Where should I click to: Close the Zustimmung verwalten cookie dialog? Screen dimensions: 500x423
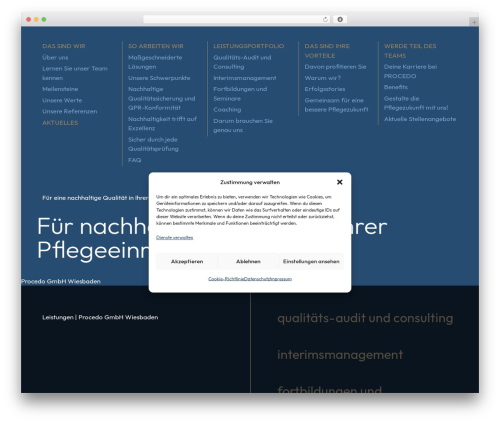point(339,182)
